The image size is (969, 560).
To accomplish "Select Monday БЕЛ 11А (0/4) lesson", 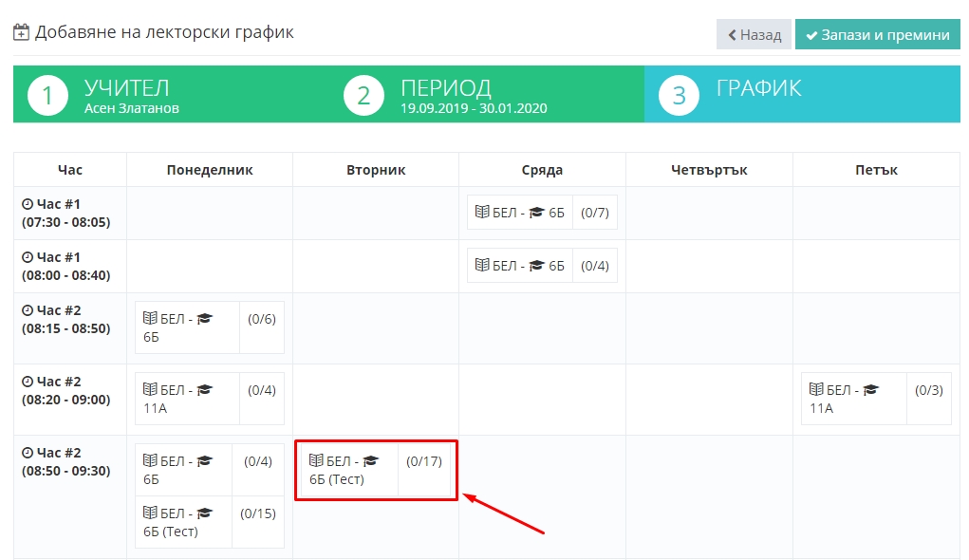I will [x=210, y=399].
